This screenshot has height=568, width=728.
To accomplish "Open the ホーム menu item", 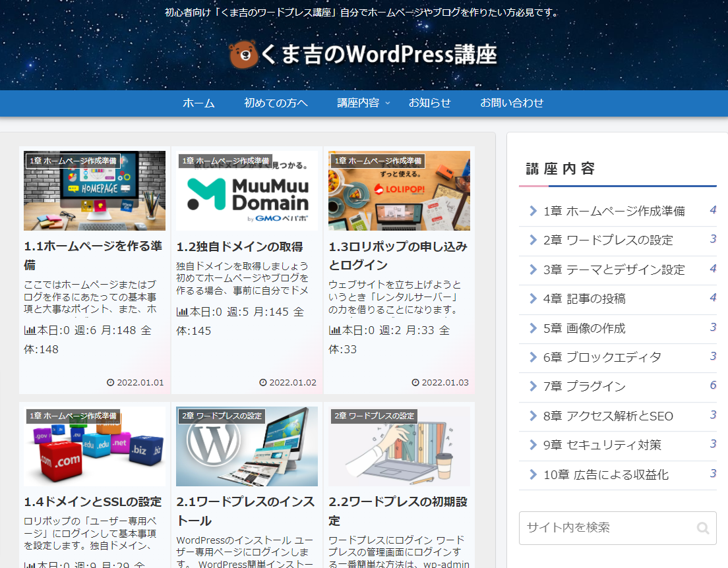I will 198,103.
